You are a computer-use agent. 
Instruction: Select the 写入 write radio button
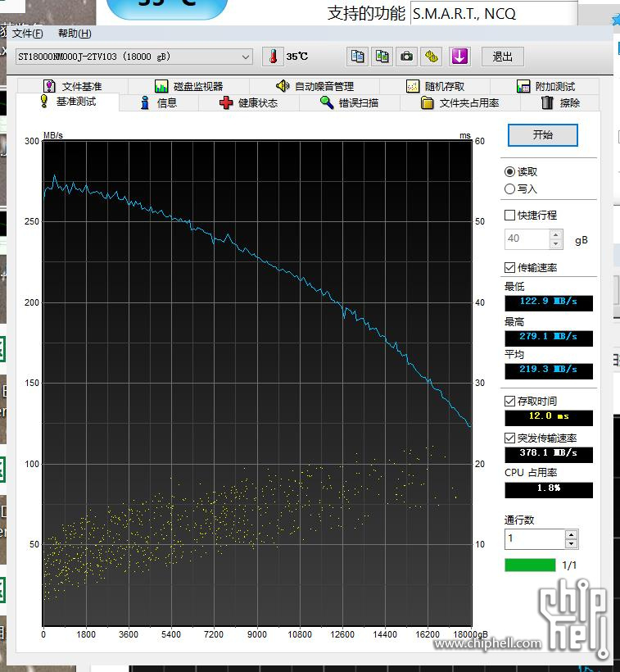pyautogui.click(x=510, y=189)
